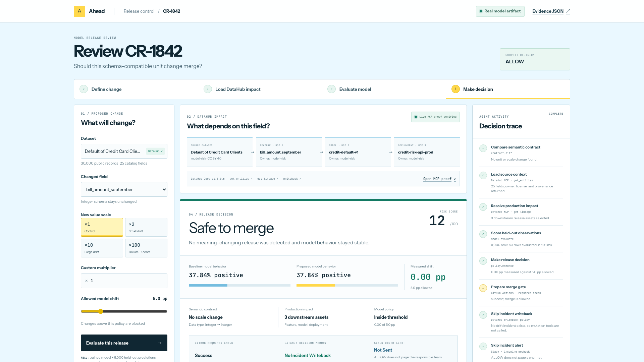Click the Skip incident alert check icon
The height and width of the screenshot is (362, 644).
[x=483, y=347]
